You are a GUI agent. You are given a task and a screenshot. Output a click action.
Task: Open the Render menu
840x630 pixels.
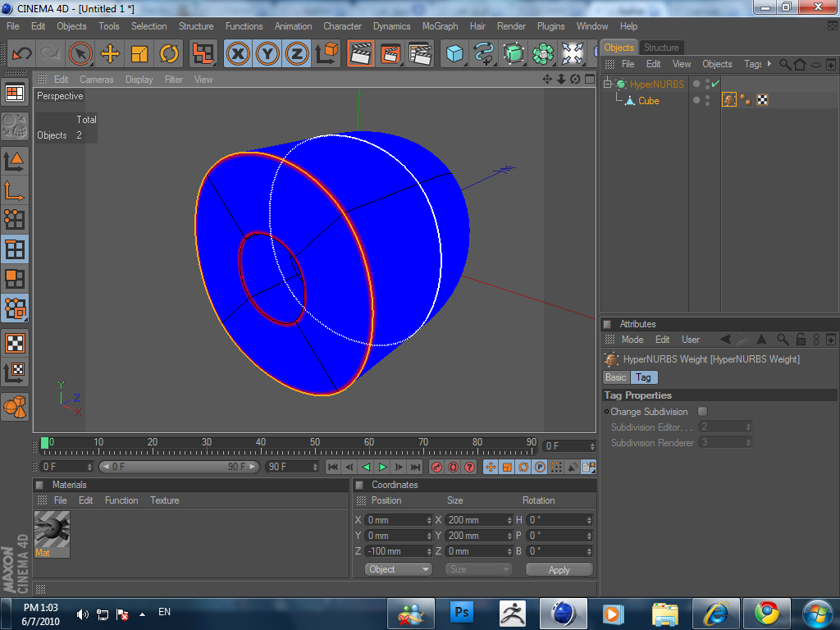[x=511, y=26]
